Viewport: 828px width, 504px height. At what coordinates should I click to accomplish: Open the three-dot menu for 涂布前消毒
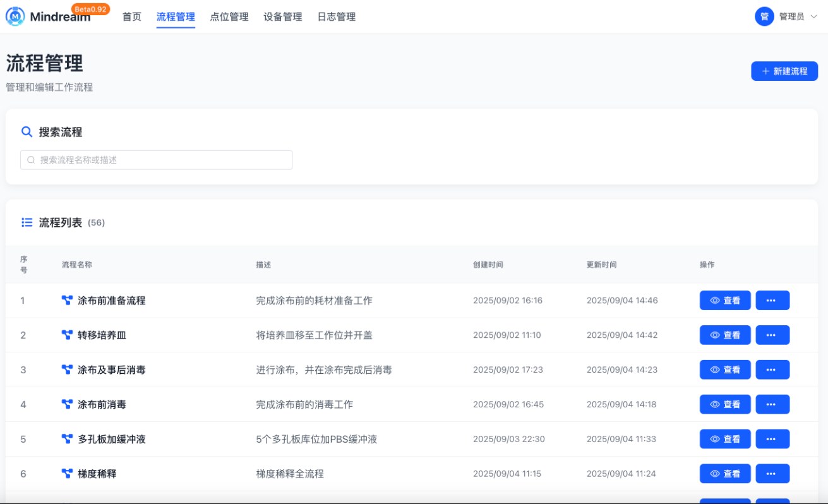tap(772, 404)
